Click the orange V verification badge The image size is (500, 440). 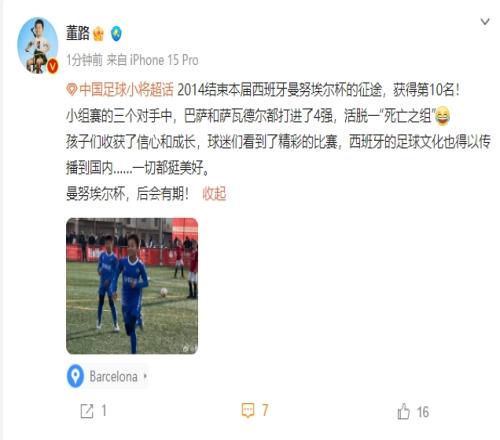pyautogui.click(x=52, y=66)
